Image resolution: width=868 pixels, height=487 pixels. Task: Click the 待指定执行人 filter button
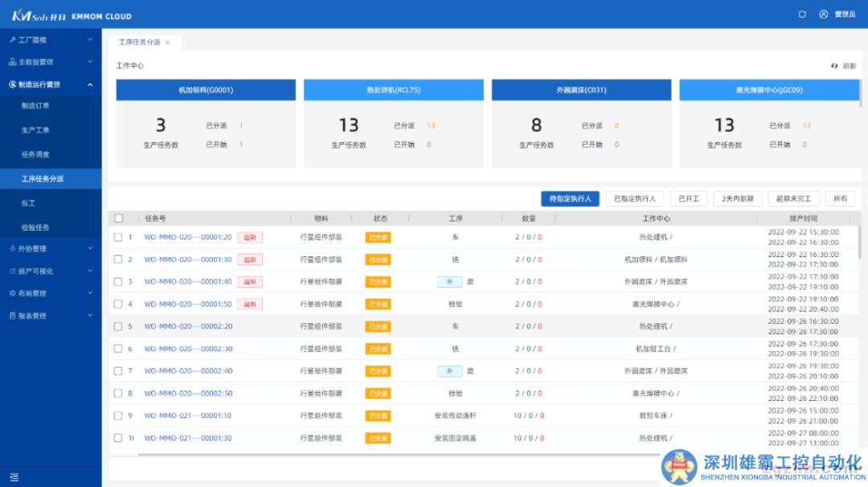point(570,198)
